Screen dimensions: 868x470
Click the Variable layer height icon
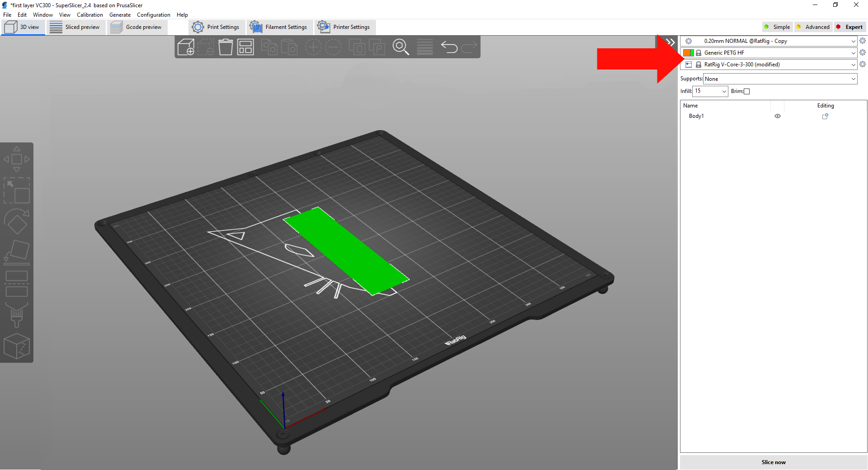[425, 47]
